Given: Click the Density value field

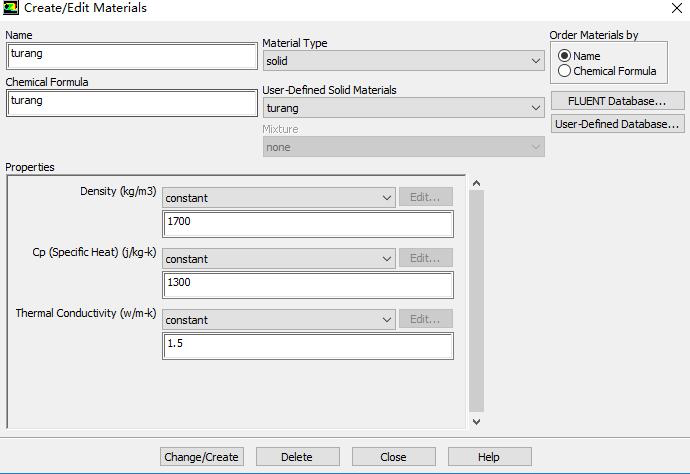Looking at the screenshot, I should (307, 223).
